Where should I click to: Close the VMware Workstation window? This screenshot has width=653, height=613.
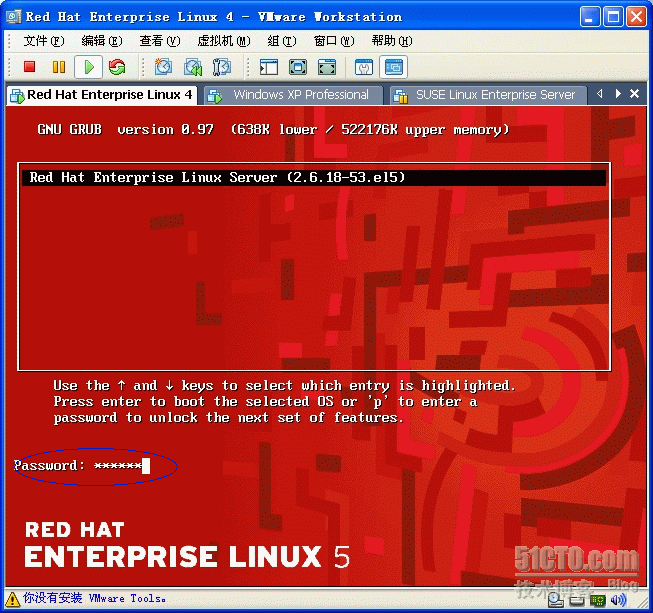pyautogui.click(x=636, y=17)
